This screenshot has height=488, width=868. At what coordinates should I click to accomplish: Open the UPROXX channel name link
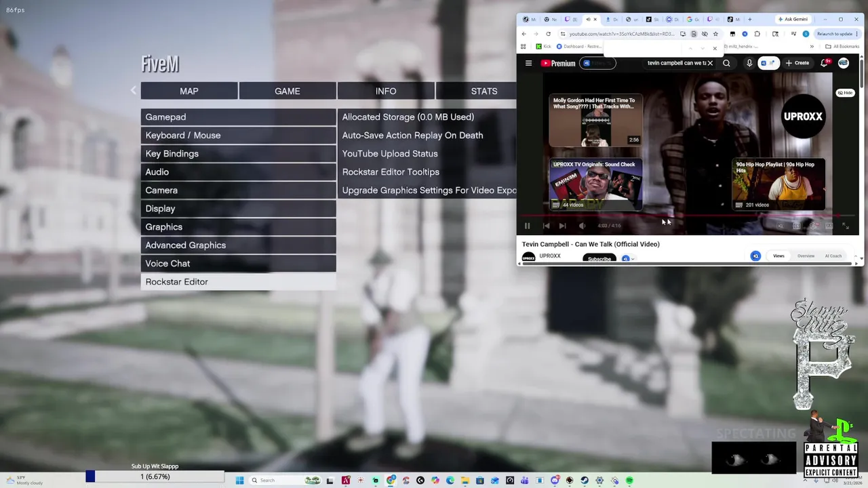tap(550, 256)
